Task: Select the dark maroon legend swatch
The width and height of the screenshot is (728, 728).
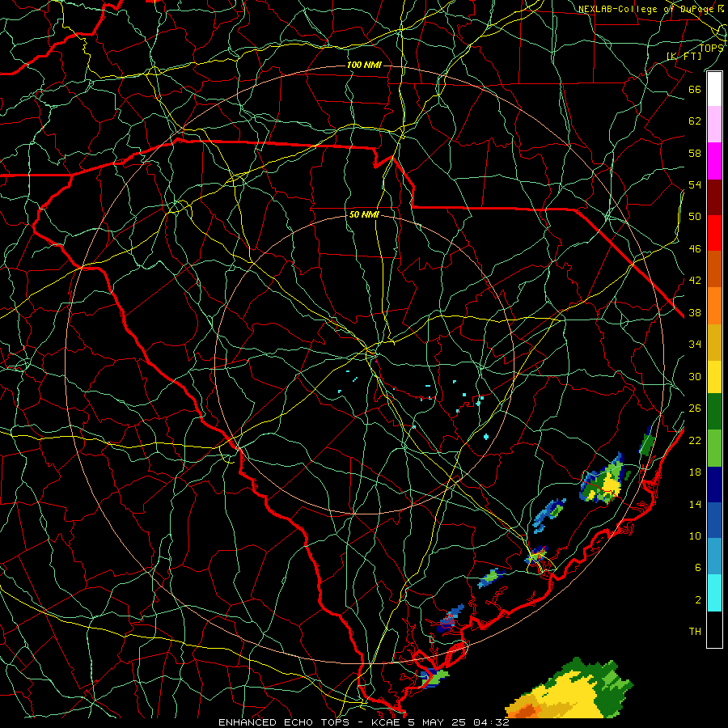Action: click(x=714, y=197)
